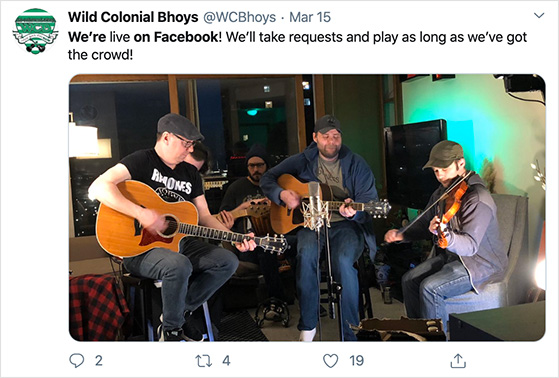This screenshot has height=378, width=559.
Task: Click the share upload icon
Action: [458, 361]
